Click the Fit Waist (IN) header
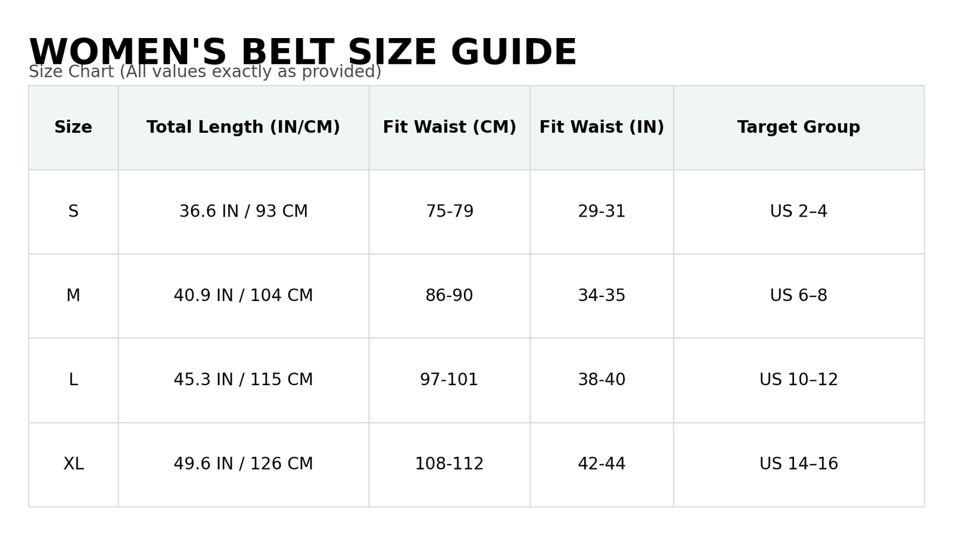Image resolution: width=953 pixels, height=560 pixels. pyautogui.click(x=602, y=127)
